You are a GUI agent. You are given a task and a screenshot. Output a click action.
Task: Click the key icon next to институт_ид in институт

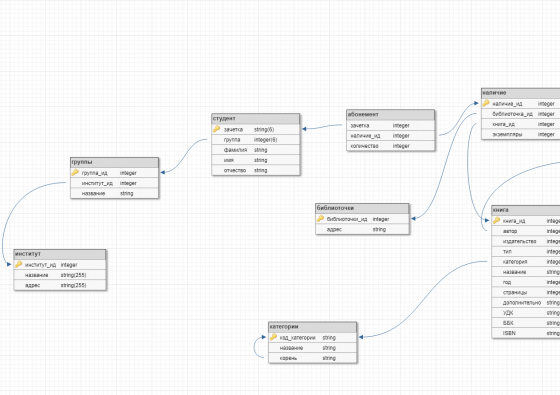coord(19,265)
